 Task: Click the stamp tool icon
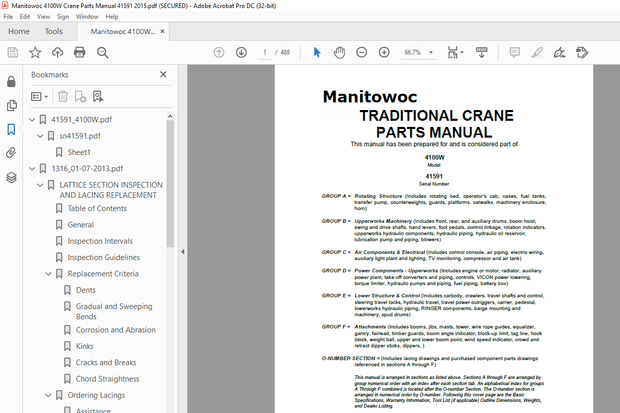point(582,52)
